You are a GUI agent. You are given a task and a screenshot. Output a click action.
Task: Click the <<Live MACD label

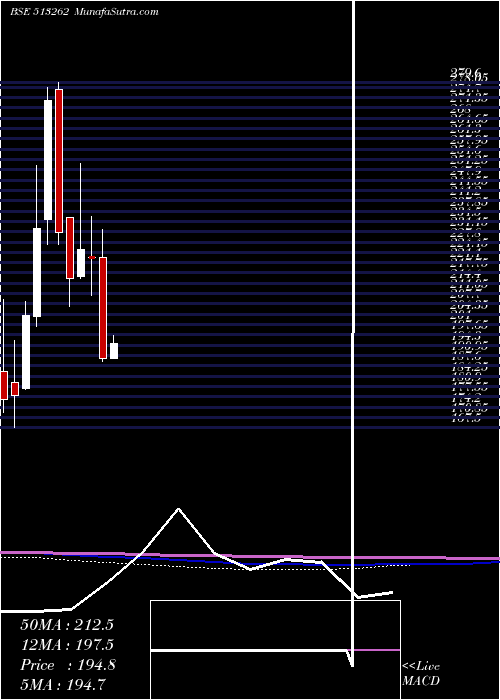[421, 674]
